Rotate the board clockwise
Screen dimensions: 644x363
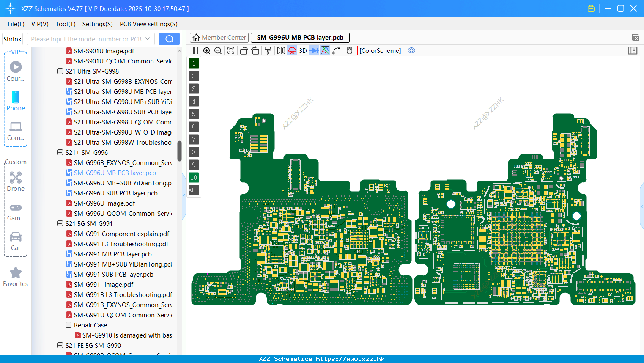[x=255, y=50]
